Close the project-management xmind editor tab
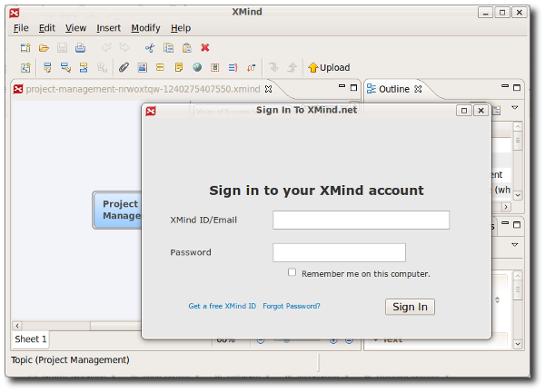The width and height of the screenshot is (545, 392). (268, 89)
